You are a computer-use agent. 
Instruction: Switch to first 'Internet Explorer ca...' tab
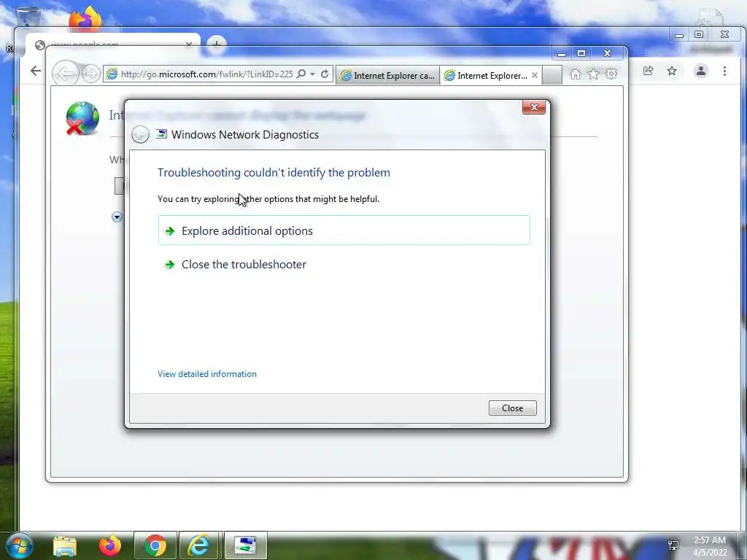(x=388, y=75)
